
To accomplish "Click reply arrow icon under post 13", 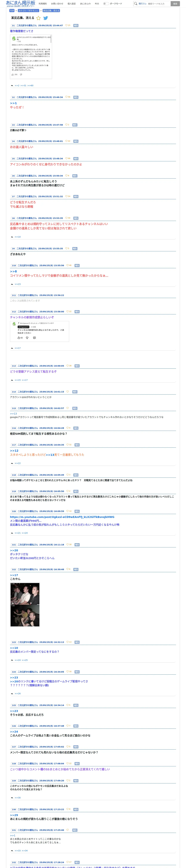I will [12, 380].
